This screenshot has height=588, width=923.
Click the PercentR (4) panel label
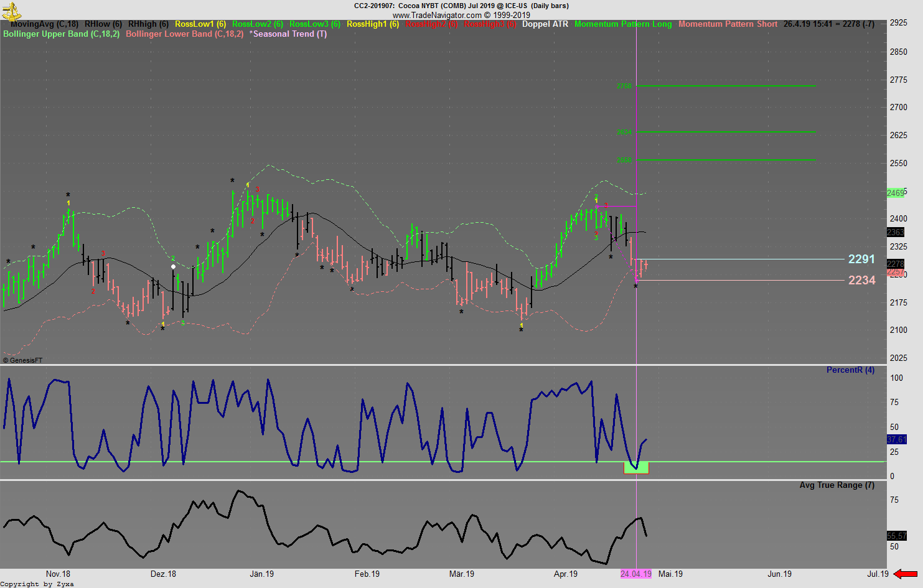point(850,370)
